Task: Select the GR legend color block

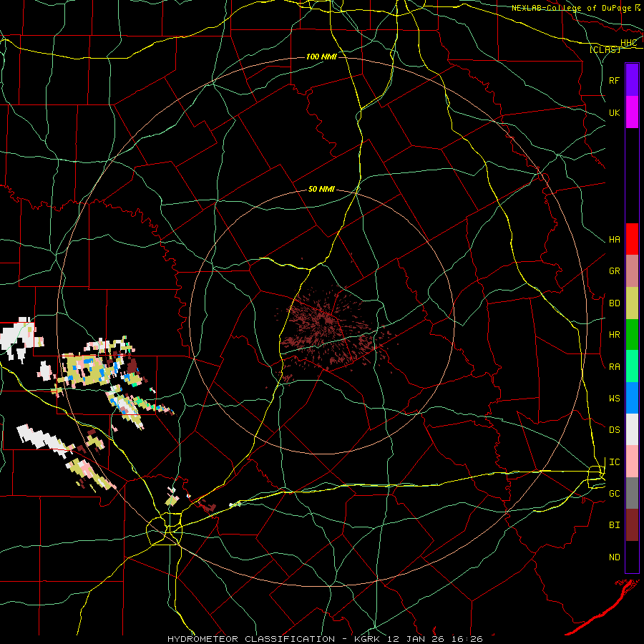Action: pos(632,270)
